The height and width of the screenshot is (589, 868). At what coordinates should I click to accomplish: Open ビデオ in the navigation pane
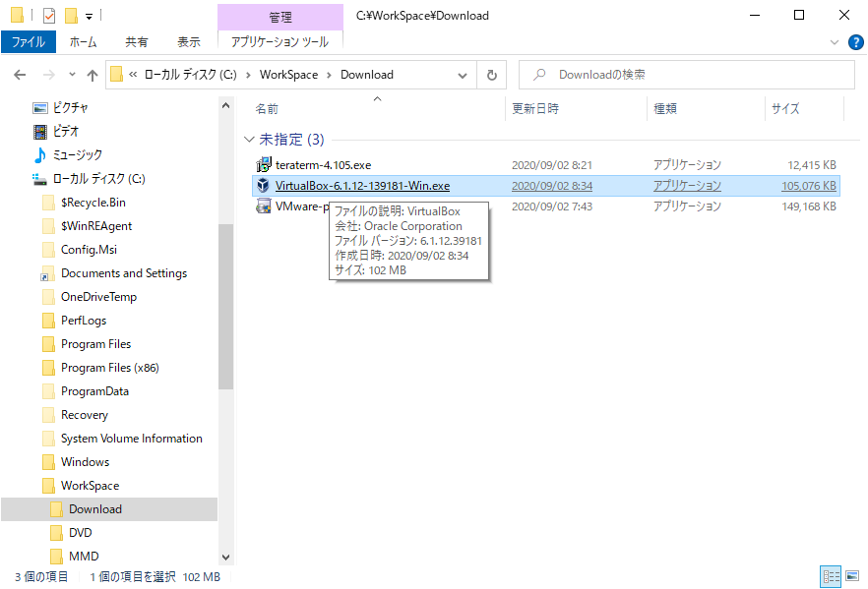[x=66, y=131]
